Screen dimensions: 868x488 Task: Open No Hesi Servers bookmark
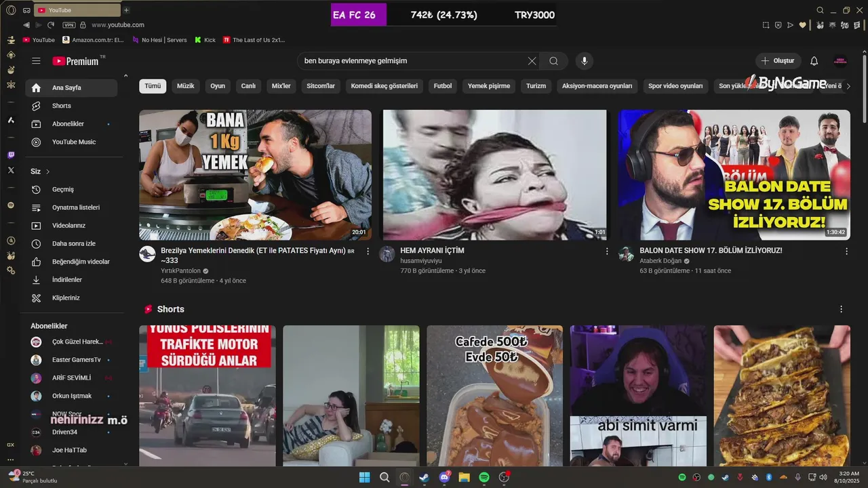point(159,40)
